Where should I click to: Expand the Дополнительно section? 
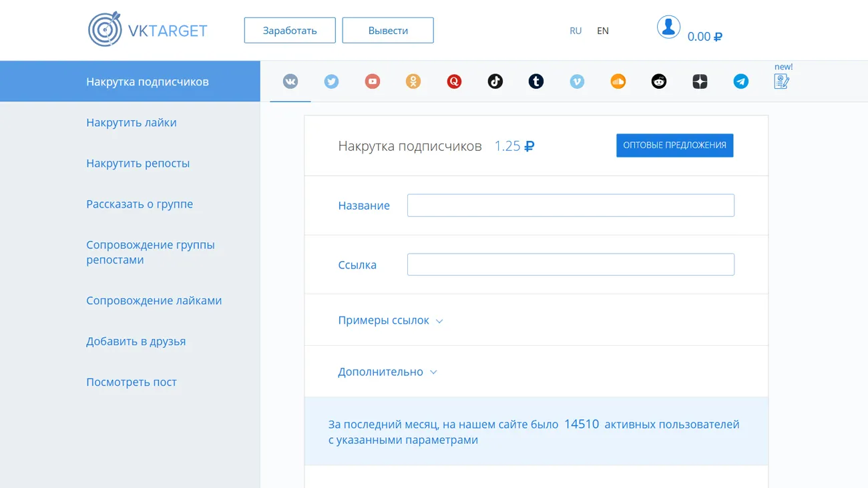(387, 372)
